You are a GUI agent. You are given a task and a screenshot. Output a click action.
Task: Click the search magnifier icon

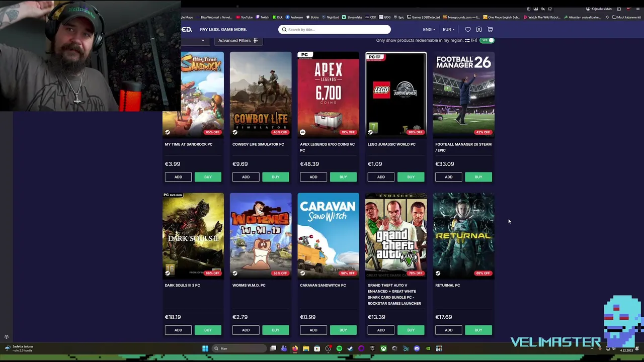coord(284,30)
